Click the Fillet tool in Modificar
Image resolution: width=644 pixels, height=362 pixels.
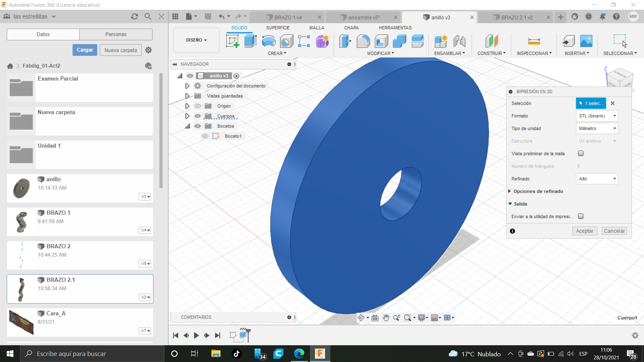coord(363,41)
